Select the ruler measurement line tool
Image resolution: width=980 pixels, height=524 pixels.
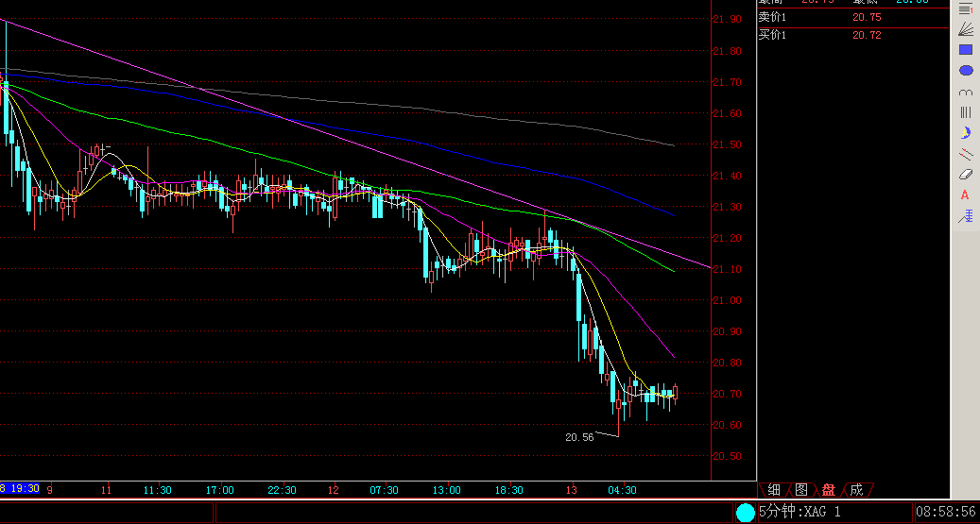965,216
